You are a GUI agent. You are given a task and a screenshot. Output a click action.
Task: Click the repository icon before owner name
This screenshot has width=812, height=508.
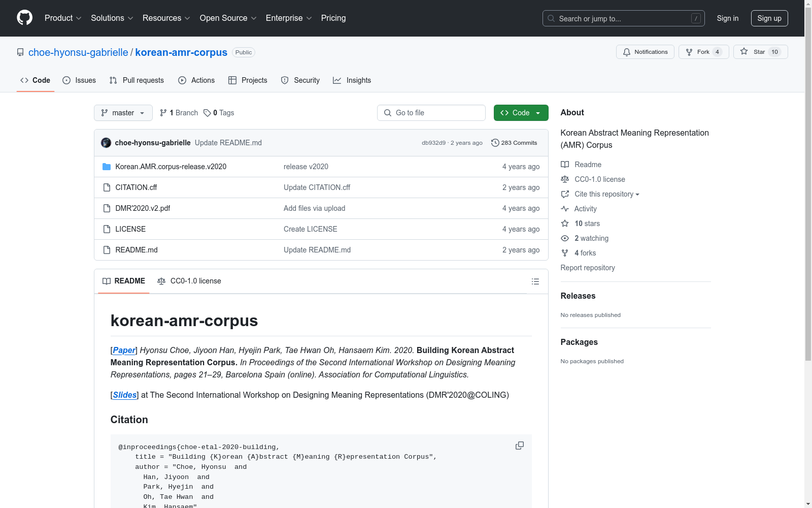point(20,52)
